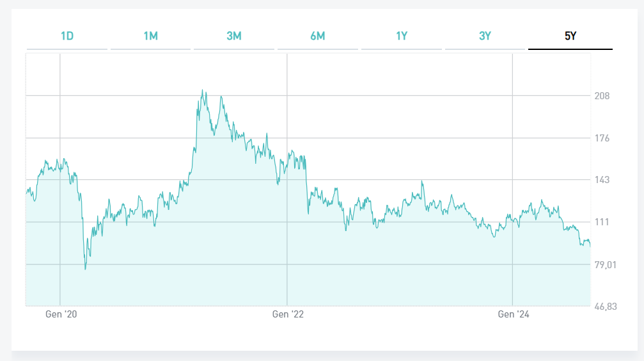
Task: Click the active 5Y tab
Action: (x=570, y=36)
